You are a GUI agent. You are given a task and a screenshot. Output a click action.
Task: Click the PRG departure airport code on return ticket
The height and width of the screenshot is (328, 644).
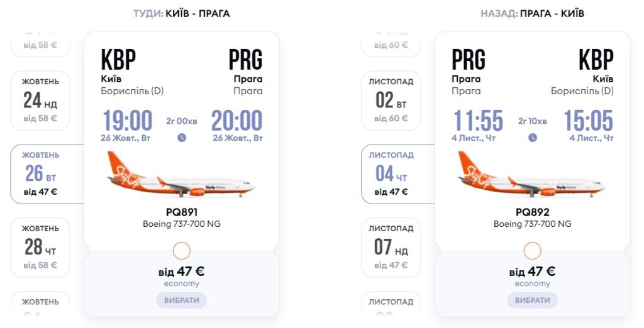(x=469, y=60)
